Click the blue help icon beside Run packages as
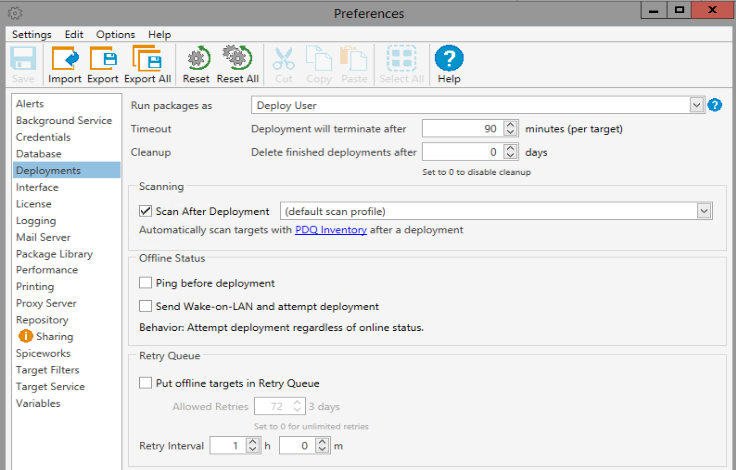The image size is (736, 470). tap(715, 105)
